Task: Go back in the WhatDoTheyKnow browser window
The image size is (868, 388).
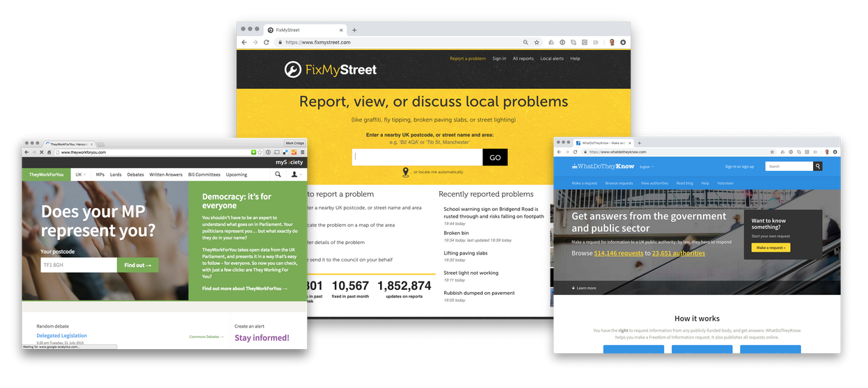Action: (559, 152)
